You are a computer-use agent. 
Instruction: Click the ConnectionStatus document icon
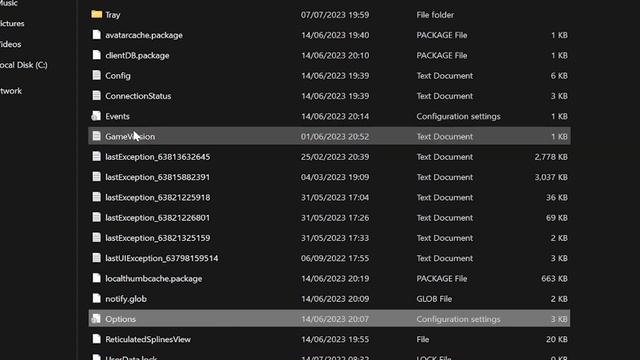tap(96, 96)
